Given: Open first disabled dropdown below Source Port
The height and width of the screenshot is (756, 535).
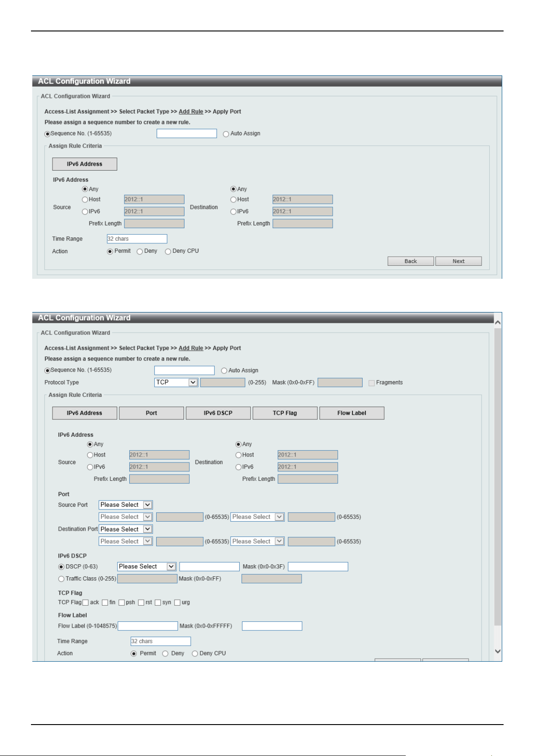Looking at the screenshot, I should point(126,517).
